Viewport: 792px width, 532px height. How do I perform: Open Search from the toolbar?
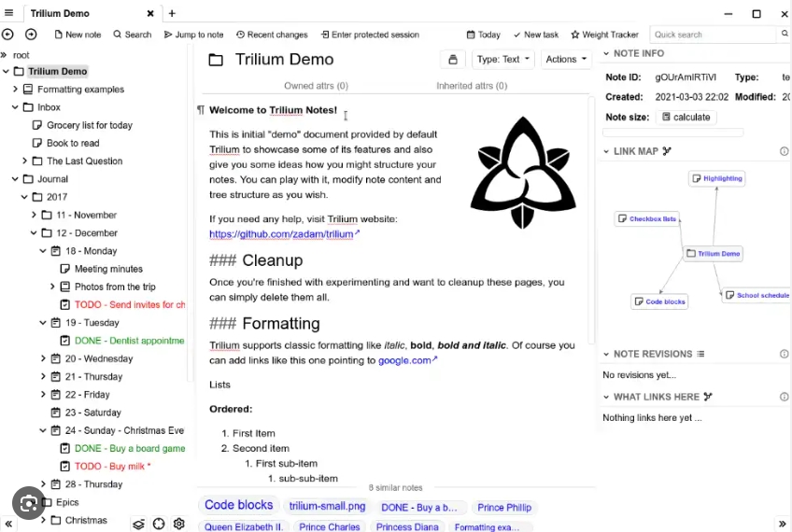(133, 35)
